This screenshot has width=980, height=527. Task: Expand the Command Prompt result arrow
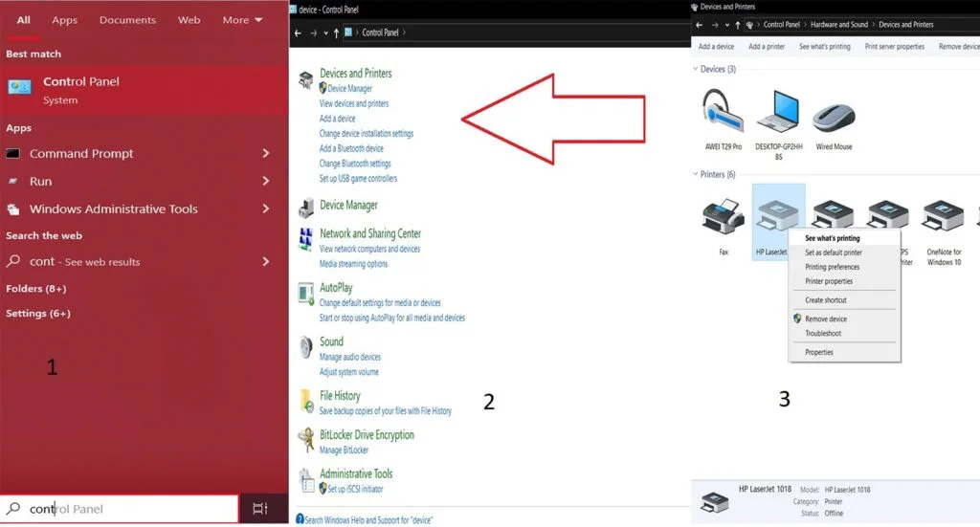265,154
